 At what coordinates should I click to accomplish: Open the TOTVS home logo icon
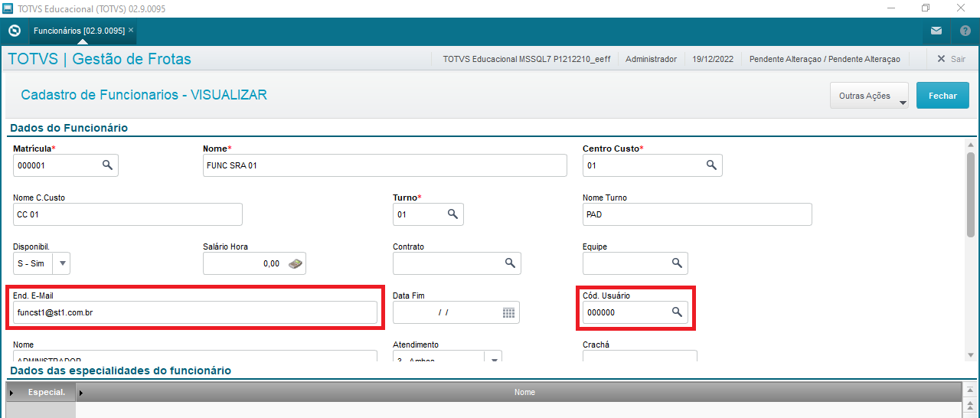point(14,31)
